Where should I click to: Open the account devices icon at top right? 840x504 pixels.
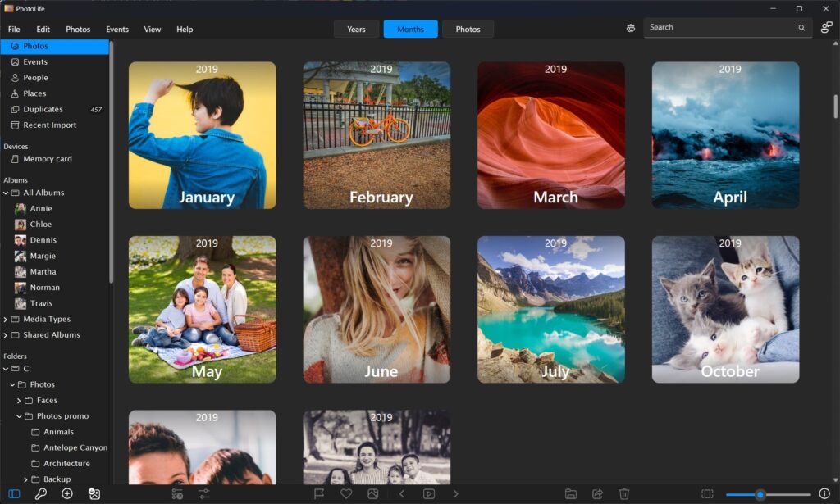(x=827, y=27)
